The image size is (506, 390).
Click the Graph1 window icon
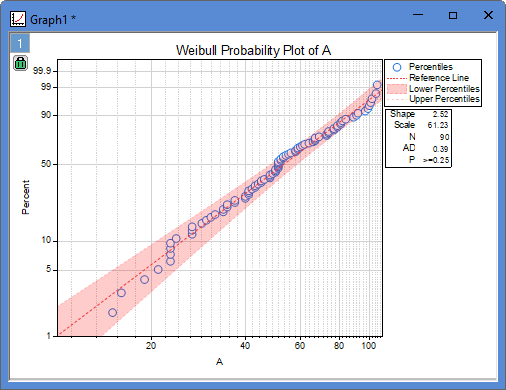coord(18,19)
